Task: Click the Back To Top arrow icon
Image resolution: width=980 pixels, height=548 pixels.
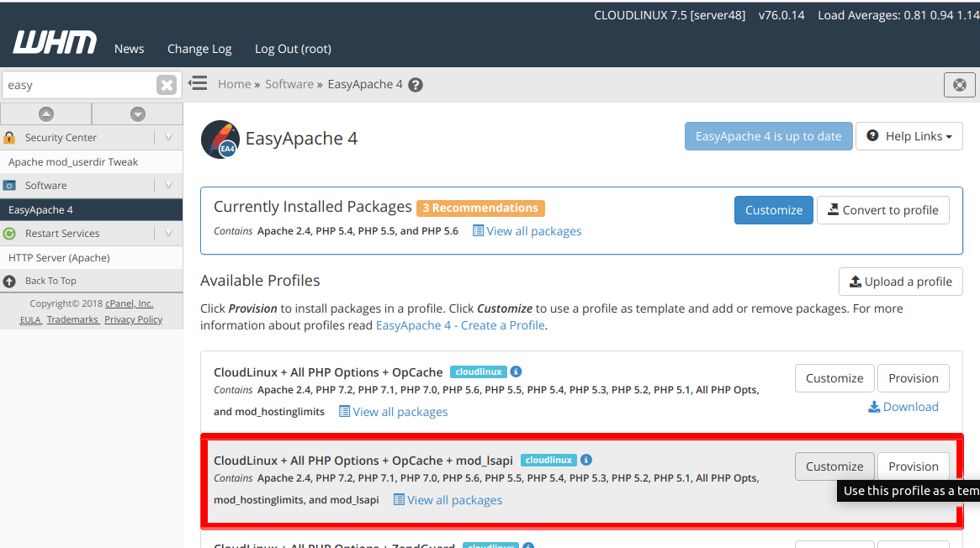Action: pos(9,281)
